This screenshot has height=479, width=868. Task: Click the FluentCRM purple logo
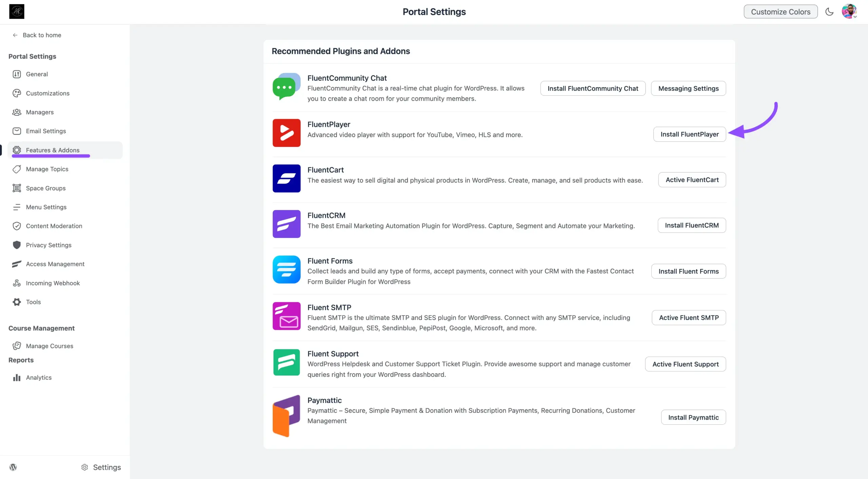[x=287, y=224]
